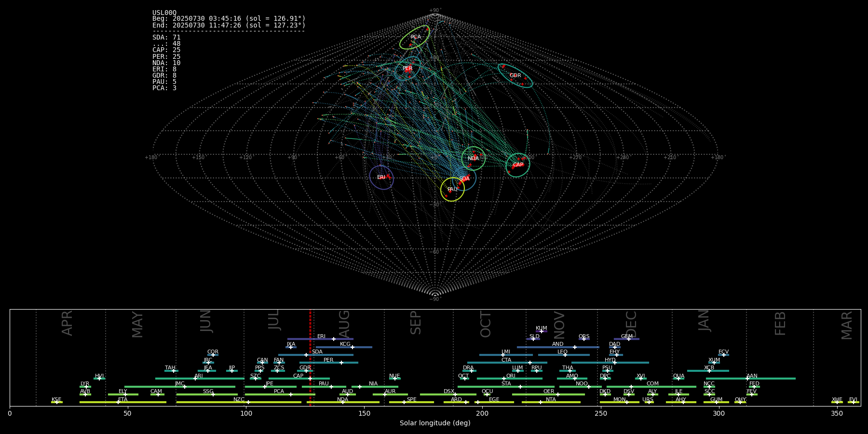Click the JXA shower bar in timeline
Image resolution: width=868 pixels, height=434 pixels.
point(291,347)
